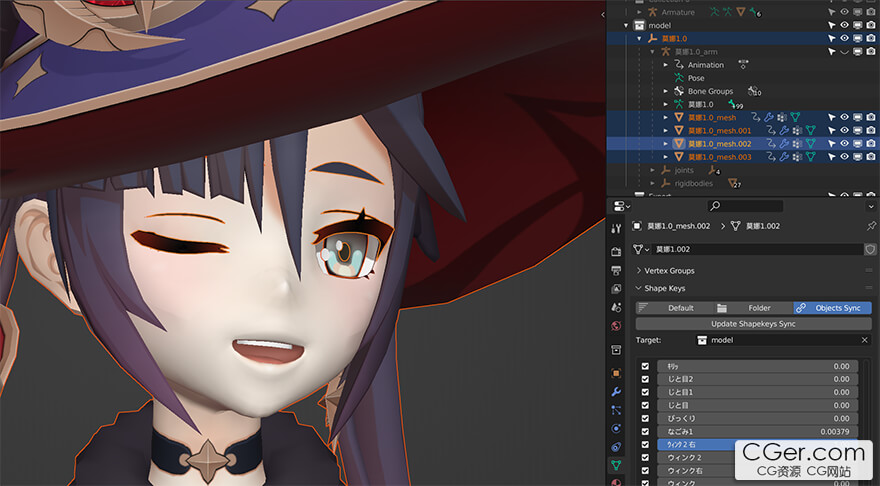The width and height of the screenshot is (880, 486).
Task: Open the View Layer properties tab
Action: click(616, 288)
